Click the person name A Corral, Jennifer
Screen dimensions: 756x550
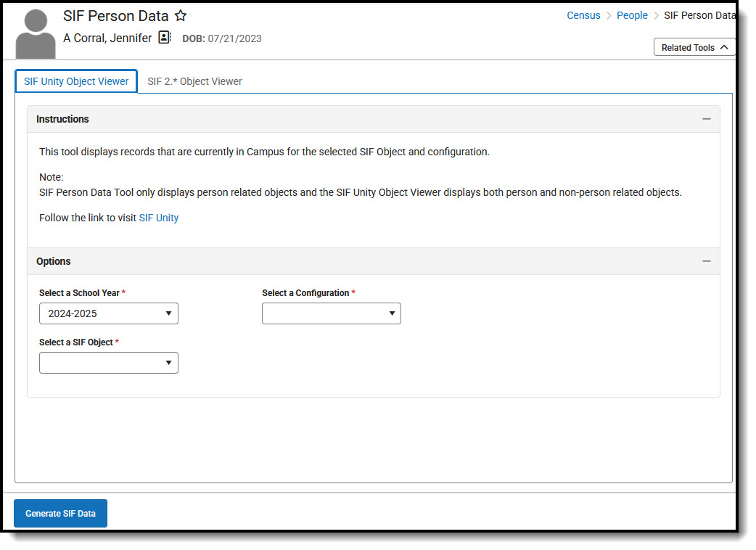coord(107,38)
